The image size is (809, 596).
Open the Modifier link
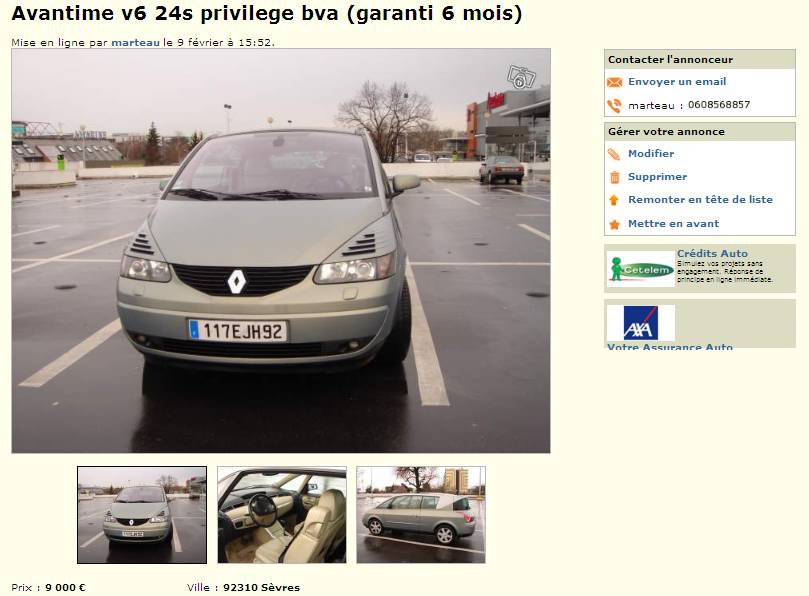[x=651, y=153]
